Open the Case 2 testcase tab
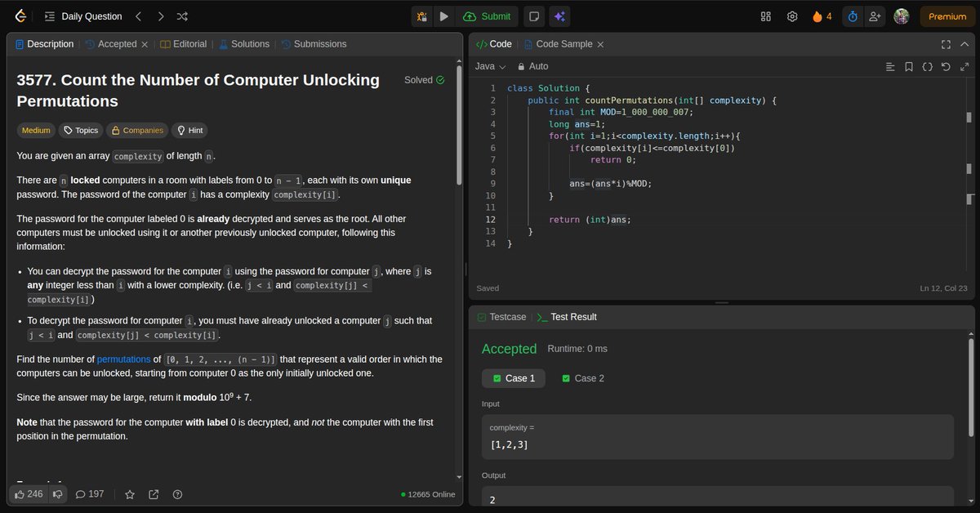 coord(582,378)
